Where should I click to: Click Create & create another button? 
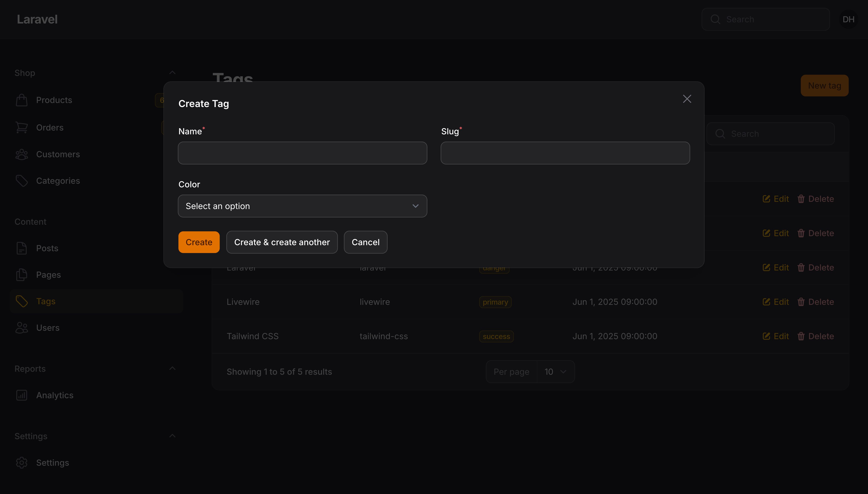[282, 242]
